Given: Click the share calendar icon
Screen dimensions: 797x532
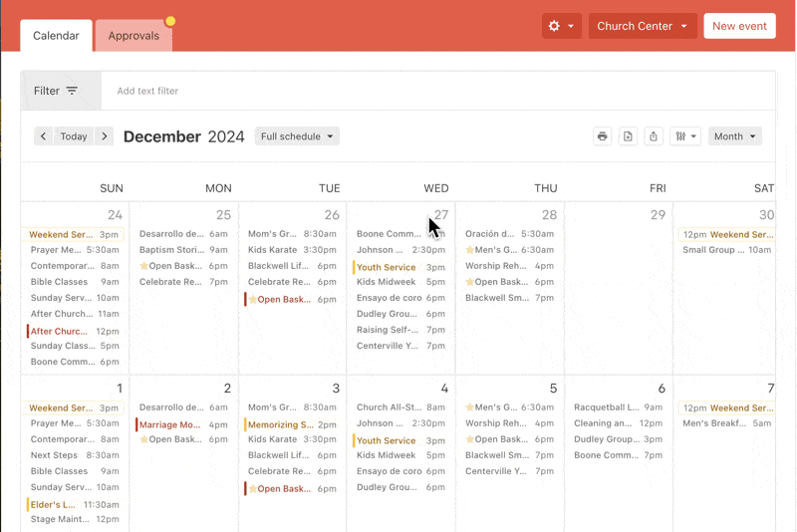Looking at the screenshot, I should point(654,136).
